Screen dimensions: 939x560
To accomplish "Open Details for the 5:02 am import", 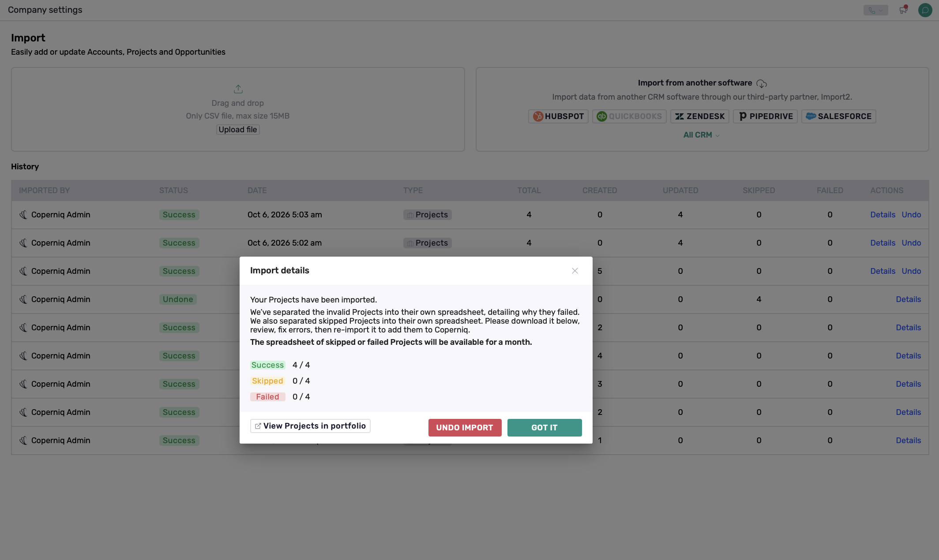I will pyautogui.click(x=883, y=243).
